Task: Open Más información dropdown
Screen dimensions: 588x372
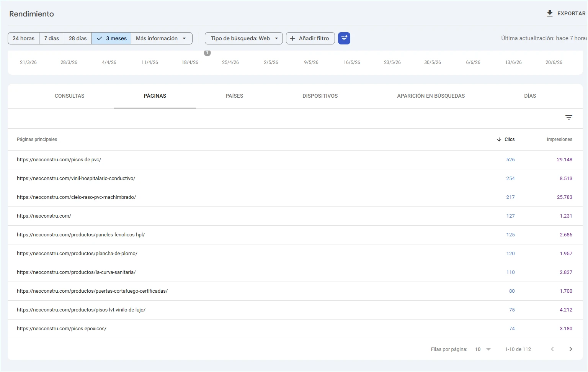Action: point(162,38)
